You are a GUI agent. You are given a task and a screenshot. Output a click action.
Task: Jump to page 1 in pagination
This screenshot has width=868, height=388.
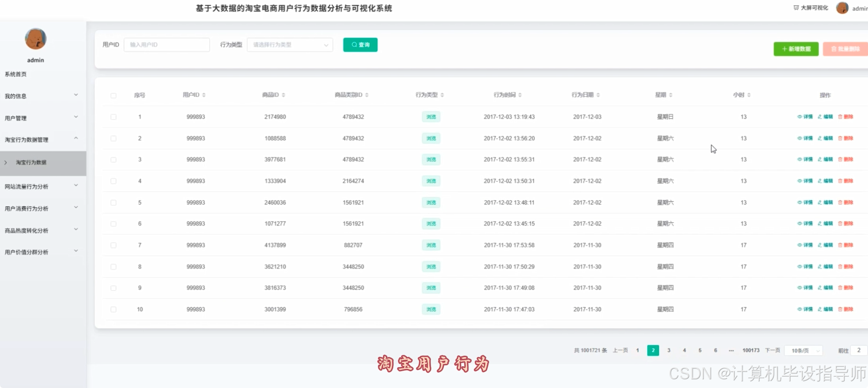(637, 350)
